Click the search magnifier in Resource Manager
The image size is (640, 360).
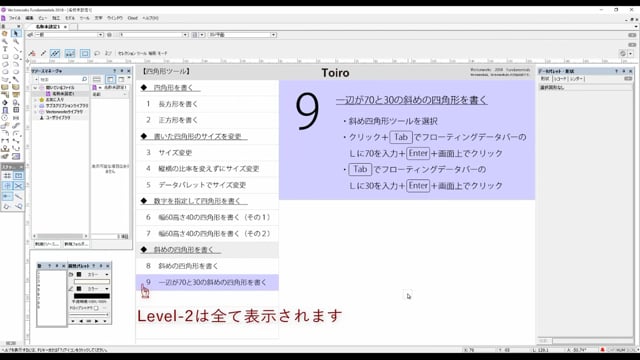pos(84,79)
